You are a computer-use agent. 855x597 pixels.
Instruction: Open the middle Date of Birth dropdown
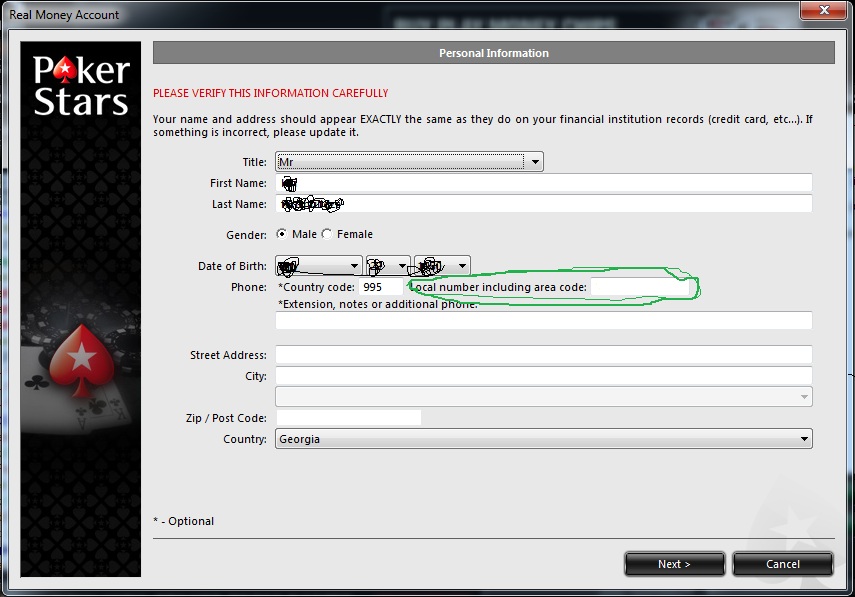tap(388, 266)
